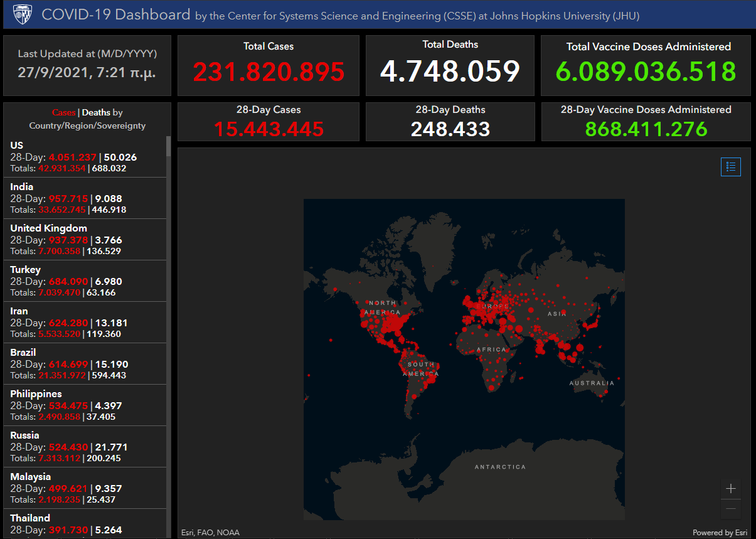Click Total Vaccine Doses Administered panel

pyautogui.click(x=646, y=66)
